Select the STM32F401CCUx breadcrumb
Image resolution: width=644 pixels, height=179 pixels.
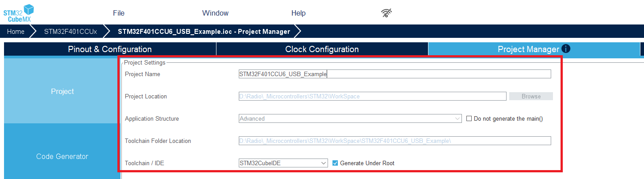(71, 32)
